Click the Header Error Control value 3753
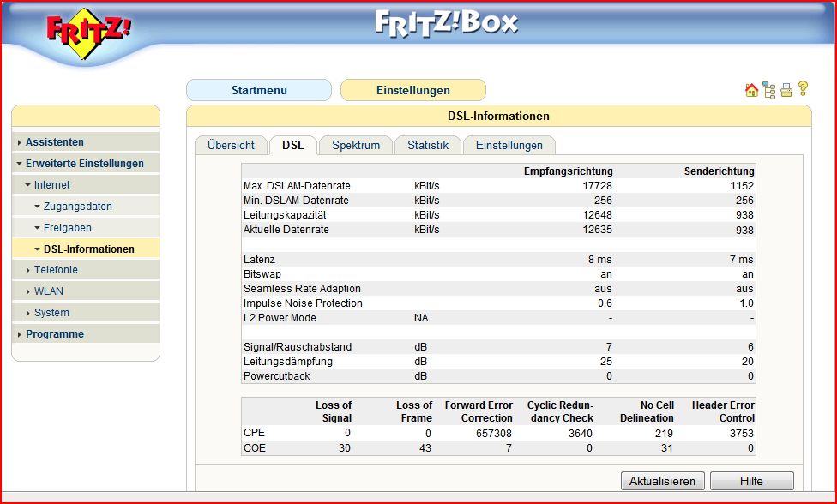This screenshot has width=837, height=504. click(x=742, y=433)
